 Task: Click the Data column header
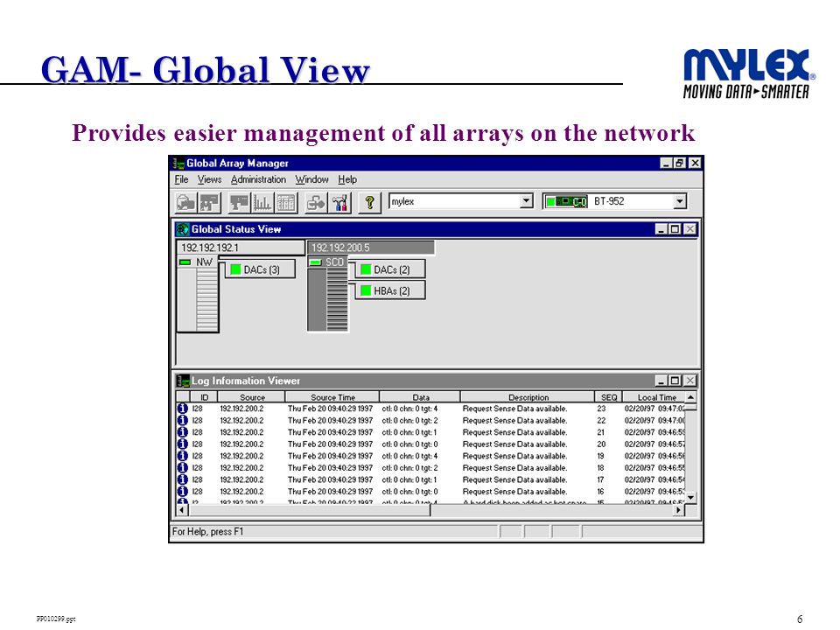(x=420, y=397)
